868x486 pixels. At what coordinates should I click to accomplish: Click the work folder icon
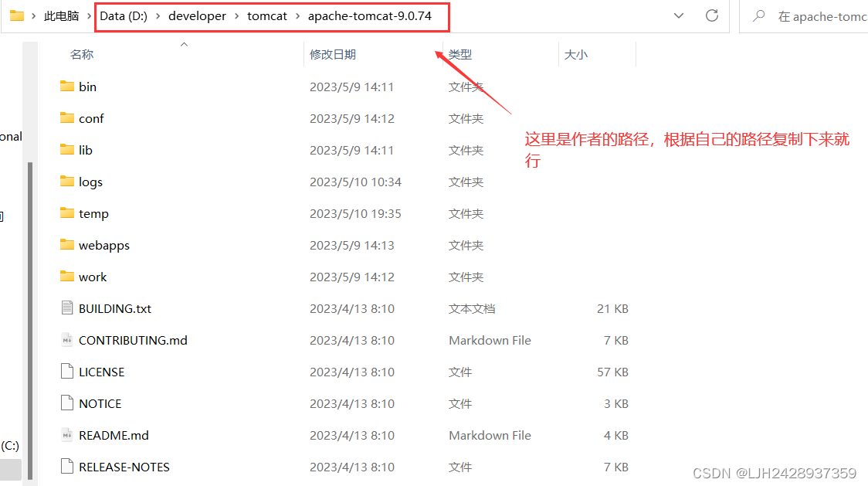[67, 275]
